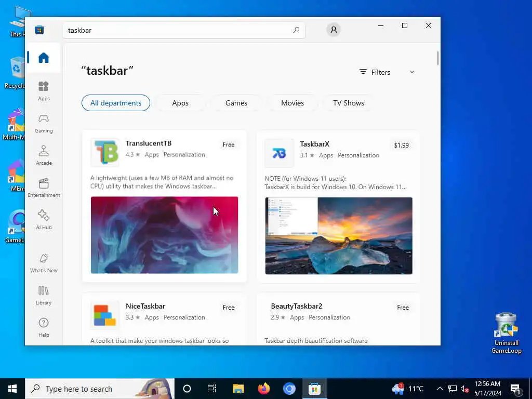Image resolution: width=532 pixels, height=399 pixels.
Task: Open Help in sidebar
Action: 44,327
